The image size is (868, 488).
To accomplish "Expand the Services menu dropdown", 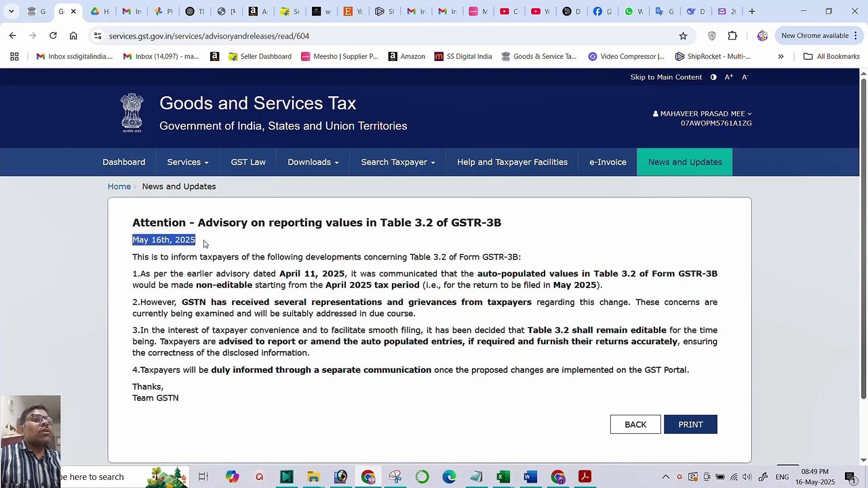I will coord(188,162).
